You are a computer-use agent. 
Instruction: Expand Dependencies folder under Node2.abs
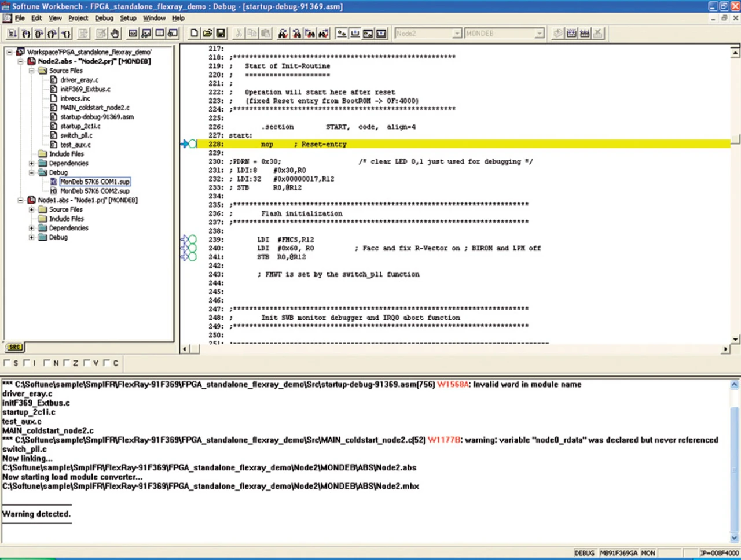point(32,163)
